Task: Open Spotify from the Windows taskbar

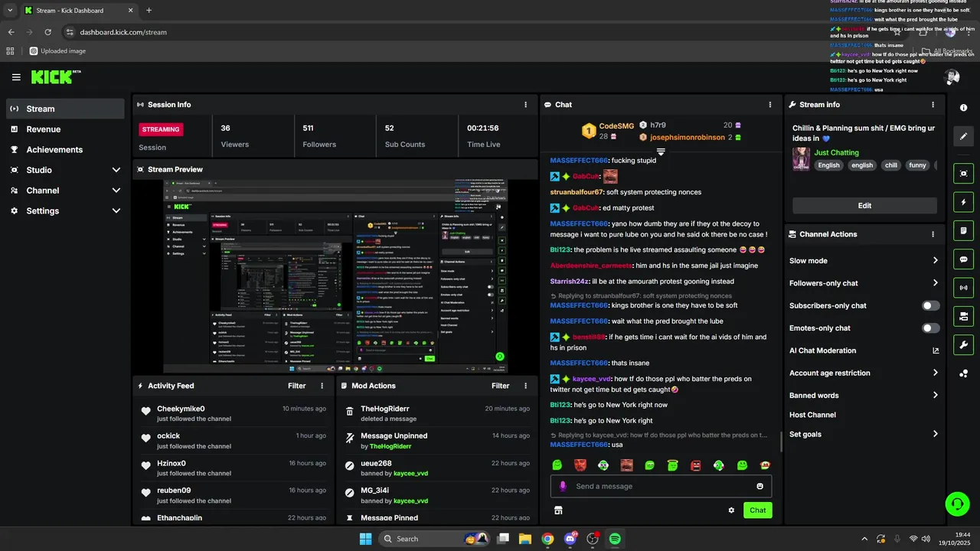Action: [615, 539]
